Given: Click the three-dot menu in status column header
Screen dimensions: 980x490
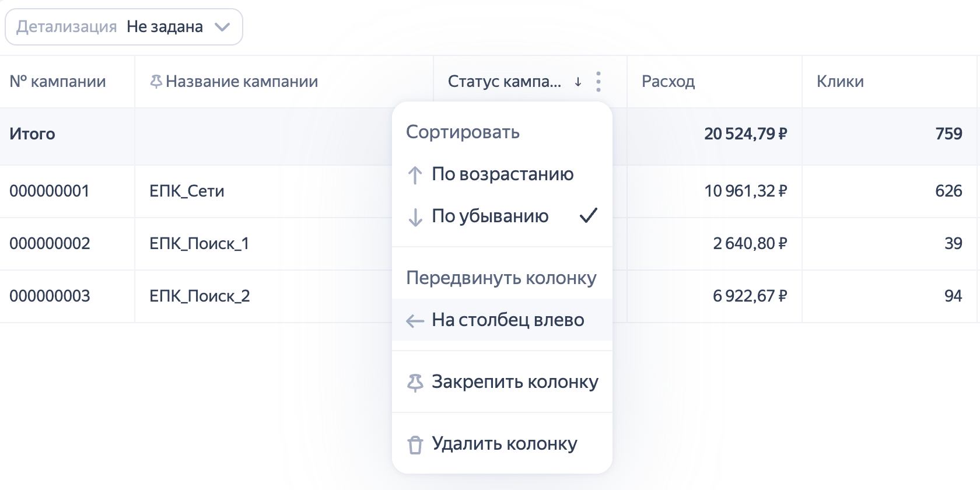Looking at the screenshot, I should pos(598,82).
